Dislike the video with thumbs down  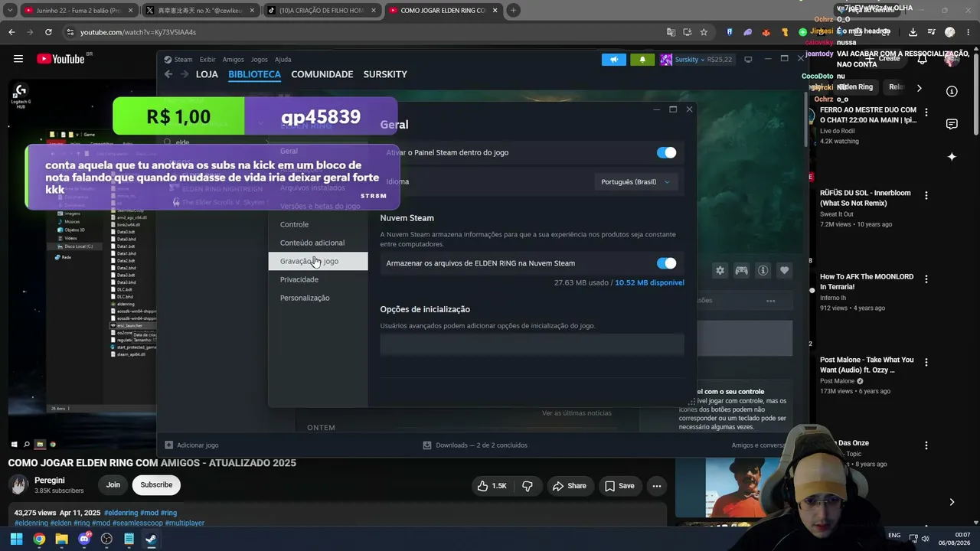point(528,486)
